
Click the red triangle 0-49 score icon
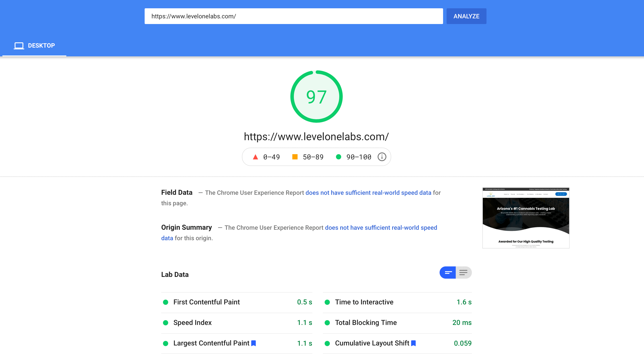[x=256, y=157]
